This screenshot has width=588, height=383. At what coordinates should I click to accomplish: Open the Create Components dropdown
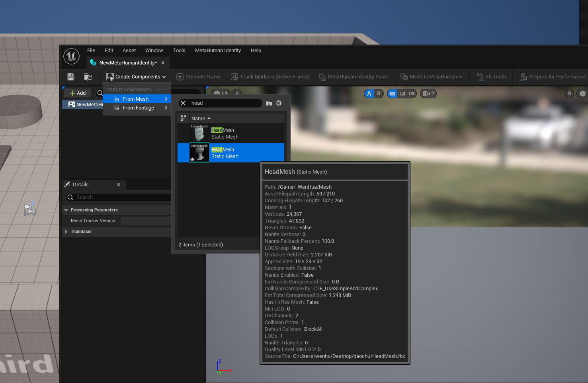(136, 77)
